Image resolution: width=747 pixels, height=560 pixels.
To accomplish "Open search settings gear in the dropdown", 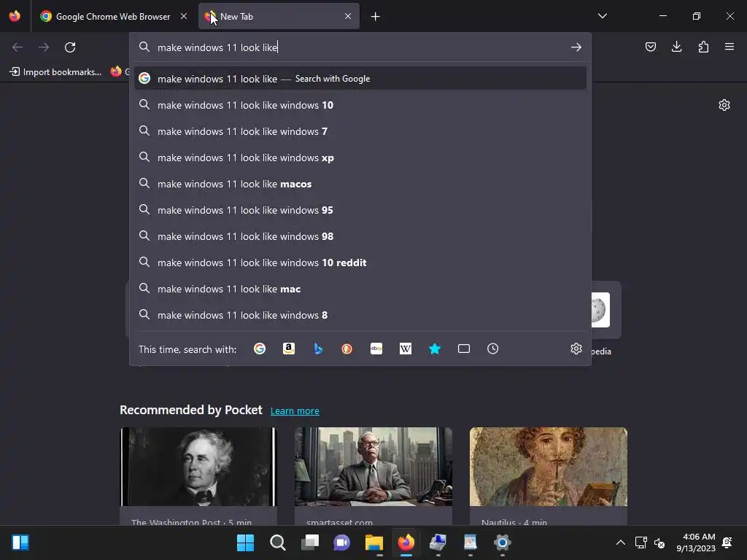I will (x=576, y=349).
